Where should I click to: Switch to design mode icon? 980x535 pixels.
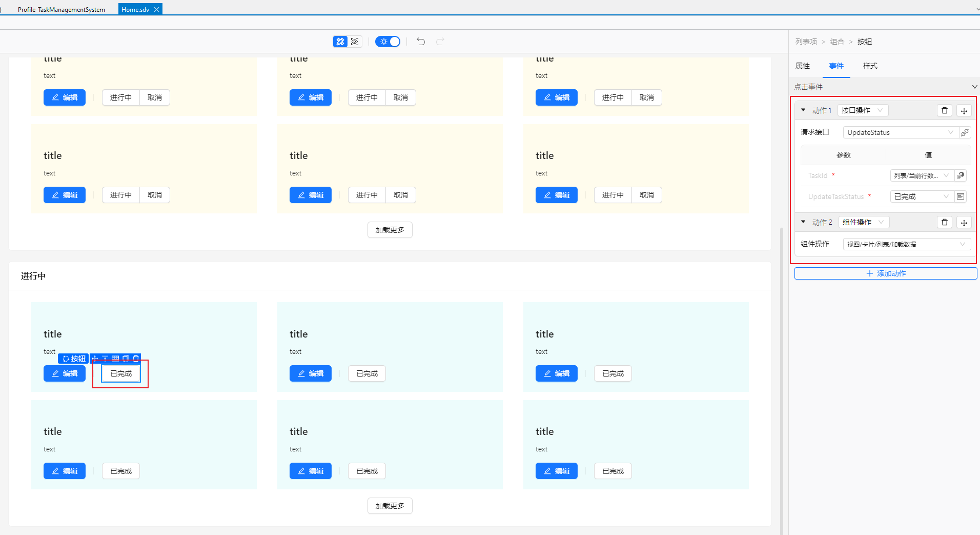(340, 42)
